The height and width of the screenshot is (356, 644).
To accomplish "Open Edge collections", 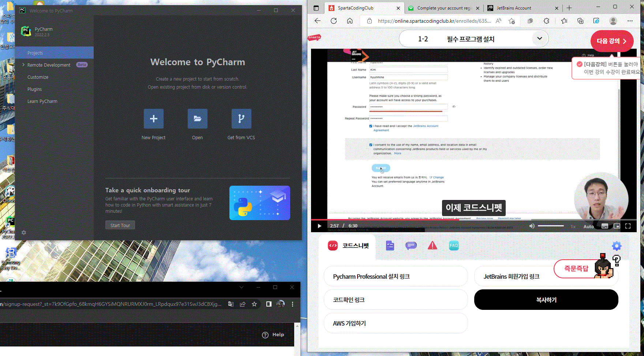I will pyautogui.click(x=580, y=21).
